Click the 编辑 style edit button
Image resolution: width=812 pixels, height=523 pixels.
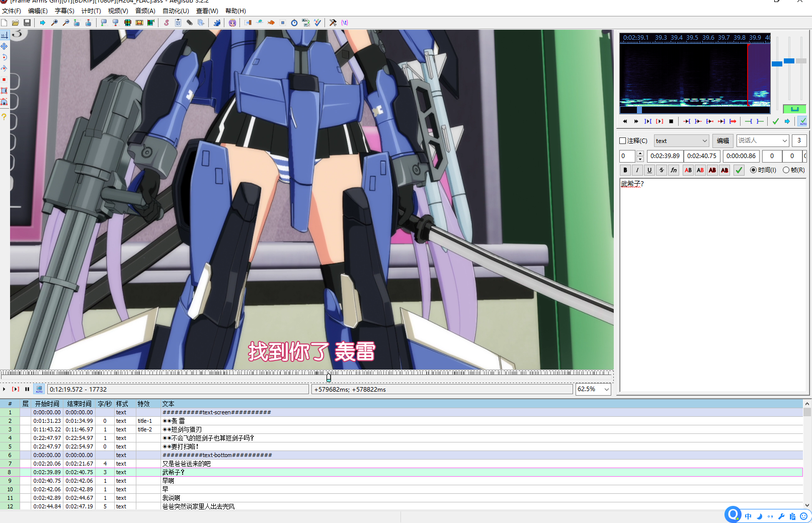click(x=723, y=141)
